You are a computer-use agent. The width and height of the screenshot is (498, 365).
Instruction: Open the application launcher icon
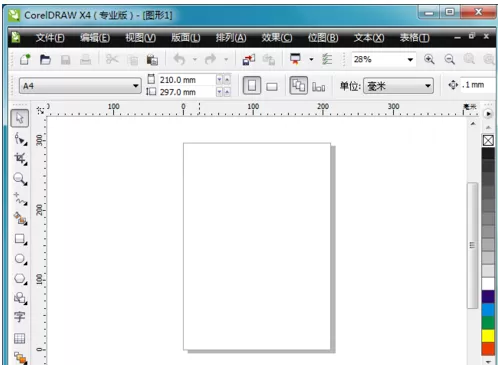[295, 59]
